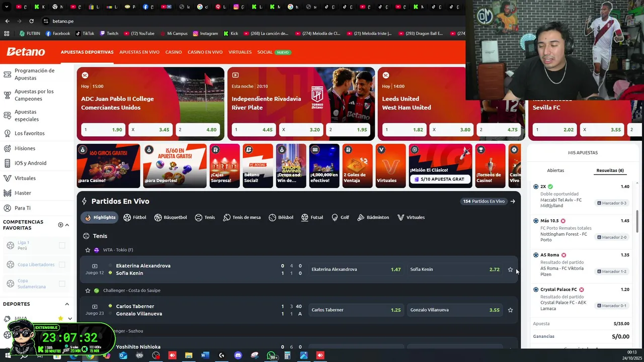The image size is (644, 362).
Task: Favorite the Alexandrova vs Kenin match star
Action: click(x=510, y=269)
